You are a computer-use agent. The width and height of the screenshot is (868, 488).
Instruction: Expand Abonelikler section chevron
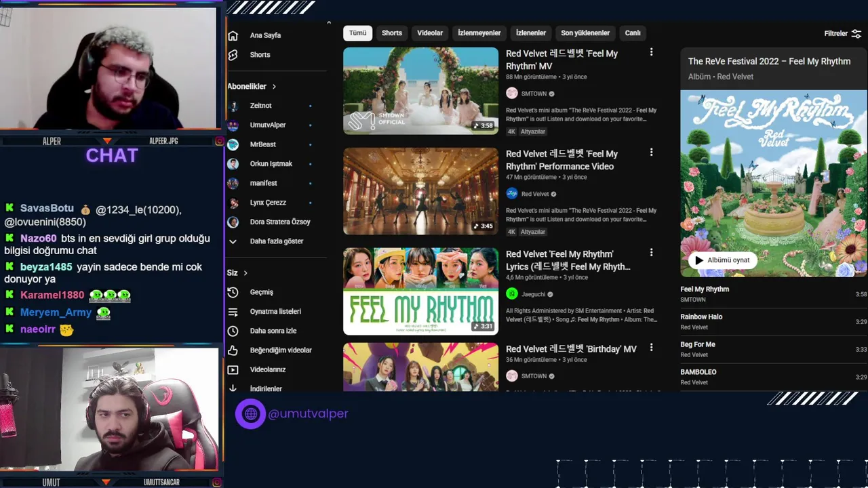[x=274, y=87]
